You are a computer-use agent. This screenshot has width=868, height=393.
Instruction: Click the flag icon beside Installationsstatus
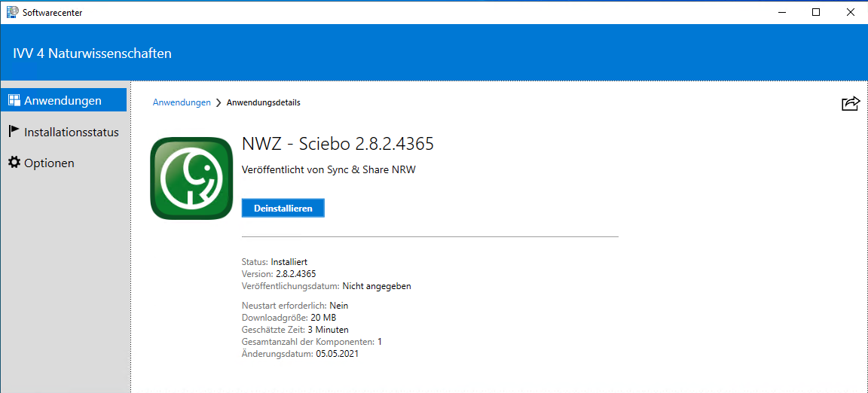[14, 131]
